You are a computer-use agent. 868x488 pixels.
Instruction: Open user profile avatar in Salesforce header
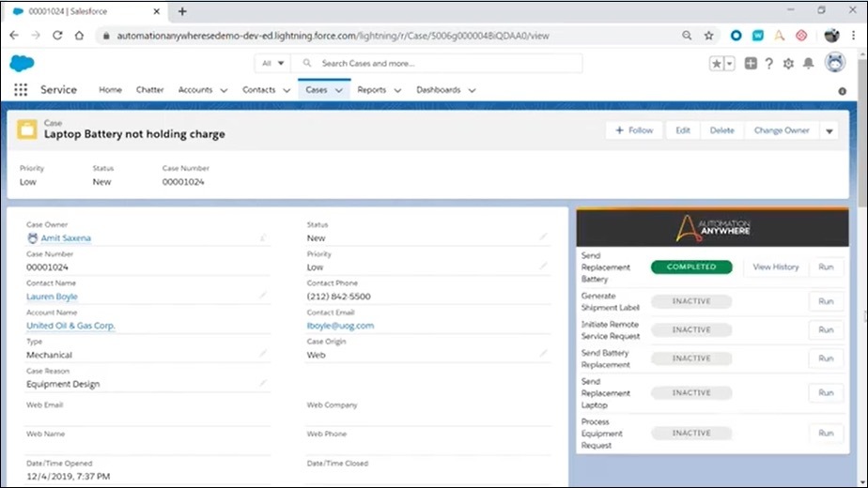[x=835, y=63]
